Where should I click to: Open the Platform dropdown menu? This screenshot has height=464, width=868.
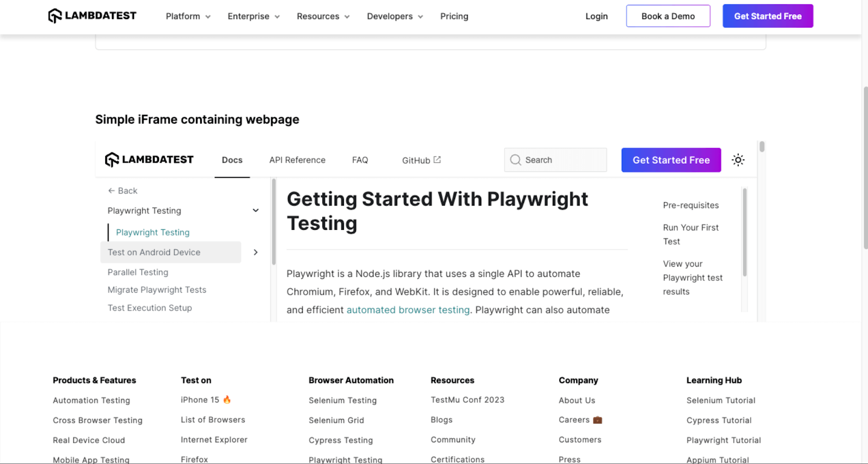188,16
